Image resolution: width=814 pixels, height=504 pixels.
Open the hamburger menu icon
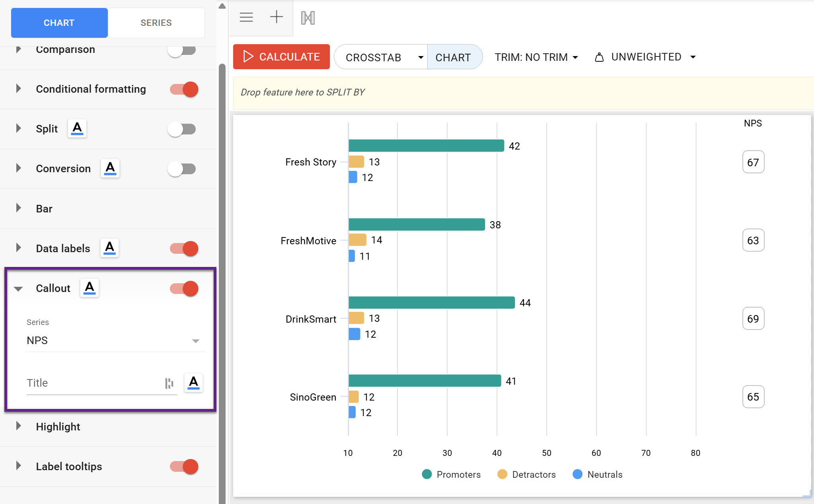pyautogui.click(x=246, y=17)
